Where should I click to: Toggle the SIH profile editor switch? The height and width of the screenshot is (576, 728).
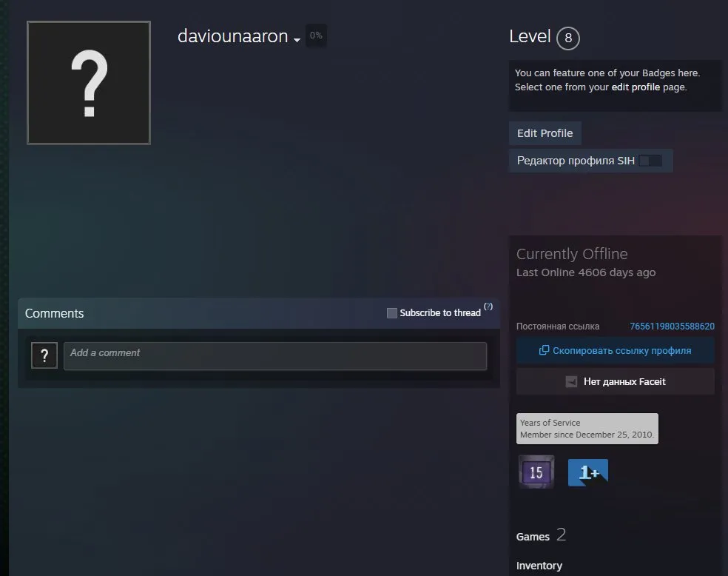click(650, 161)
